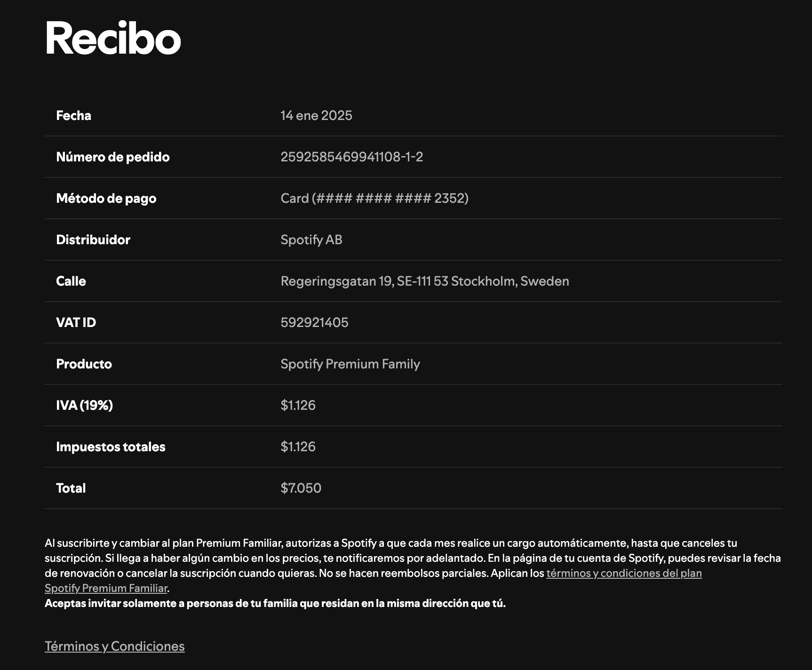The height and width of the screenshot is (670, 812).
Task: Click the Spotify Premium Family product name
Action: pos(350,364)
